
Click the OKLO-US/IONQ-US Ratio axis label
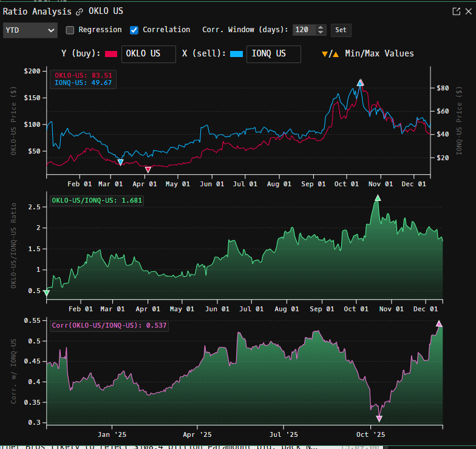(x=13, y=246)
